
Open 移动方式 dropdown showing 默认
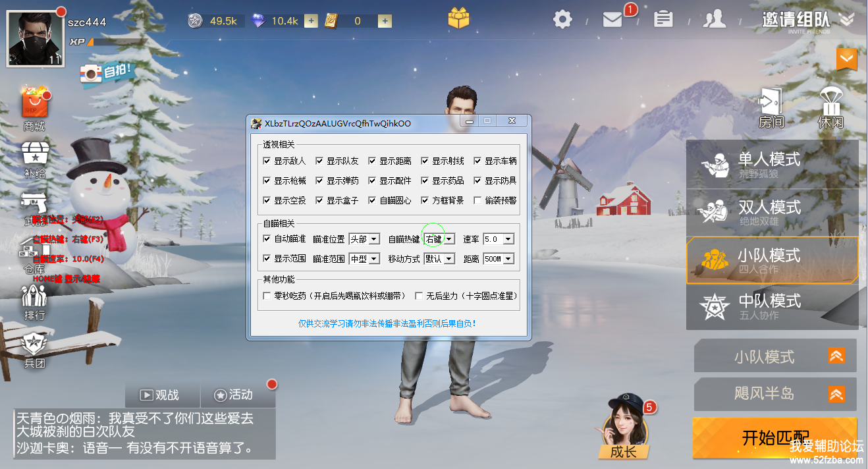(x=439, y=259)
